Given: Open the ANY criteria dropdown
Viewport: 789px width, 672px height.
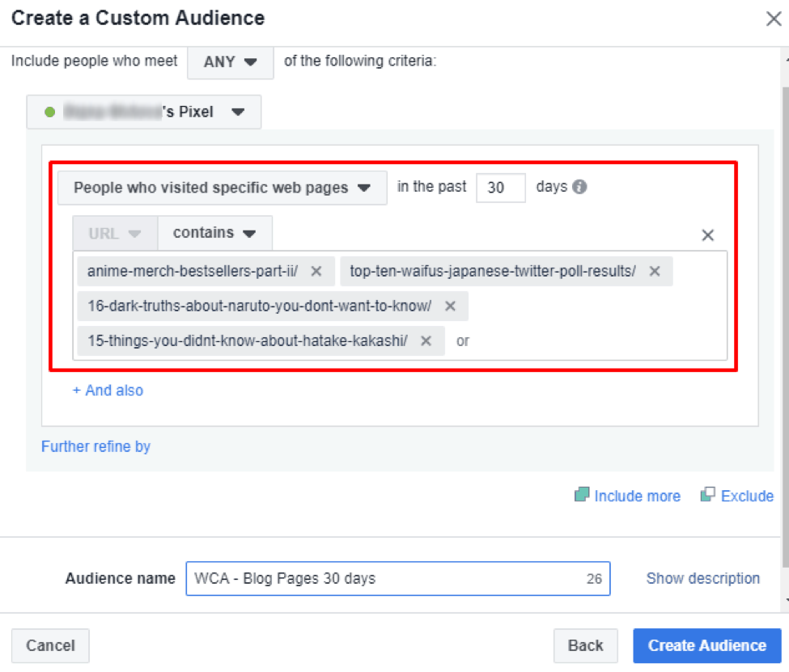Looking at the screenshot, I should pyautogui.click(x=230, y=61).
